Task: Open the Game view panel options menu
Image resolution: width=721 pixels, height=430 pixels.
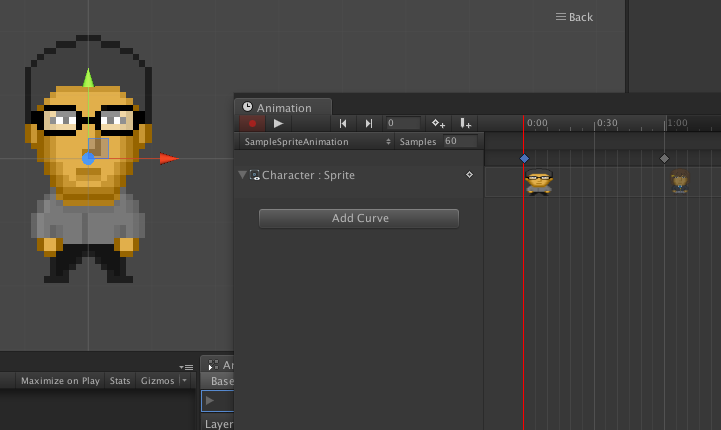Action: [186, 367]
